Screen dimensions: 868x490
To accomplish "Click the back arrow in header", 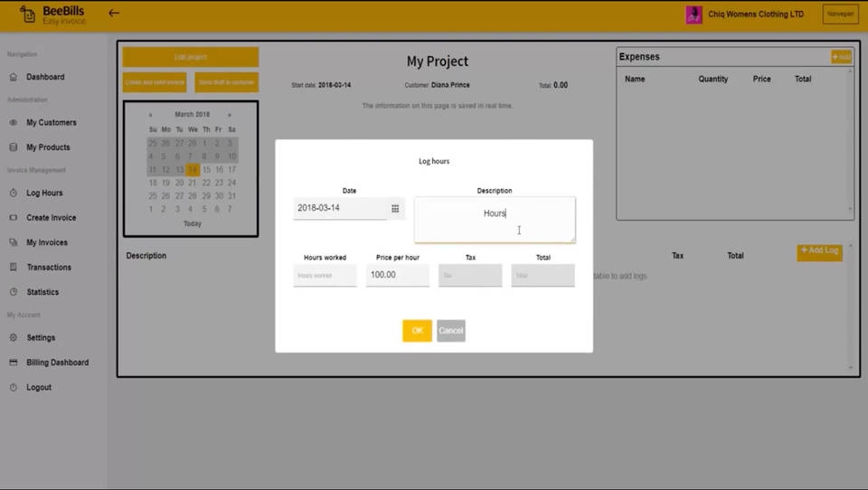I will (x=114, y=14).
